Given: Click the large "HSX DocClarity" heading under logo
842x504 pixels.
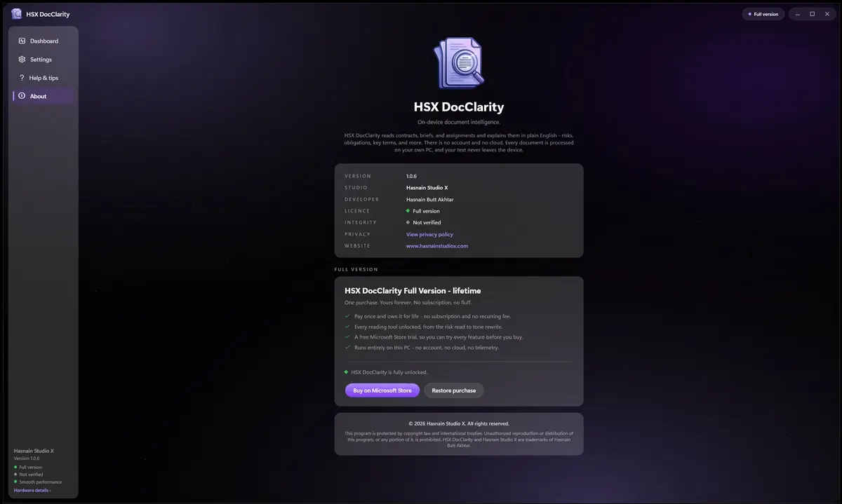Looking at the screenshot, I should (459, 107).
